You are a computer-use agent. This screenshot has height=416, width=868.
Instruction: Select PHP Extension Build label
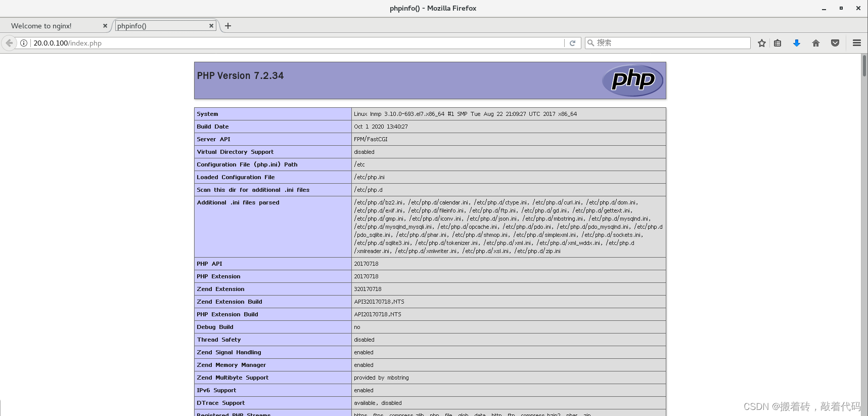click(227, 314)
